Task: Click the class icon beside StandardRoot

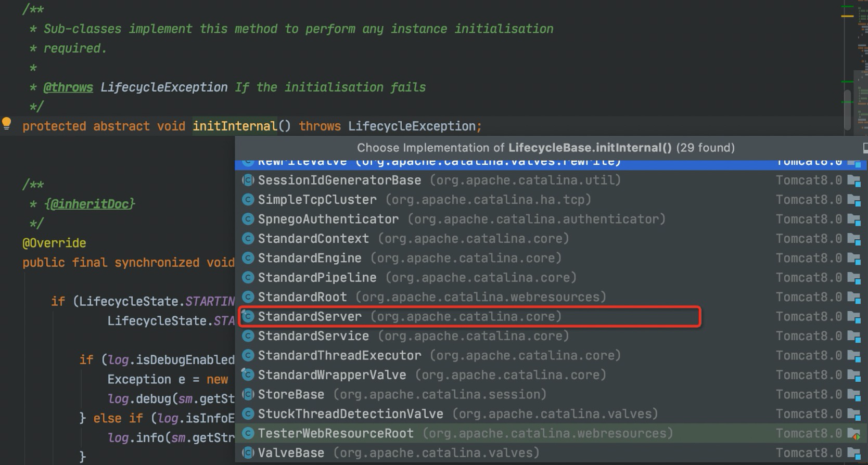Action: (x=248, y=297)
